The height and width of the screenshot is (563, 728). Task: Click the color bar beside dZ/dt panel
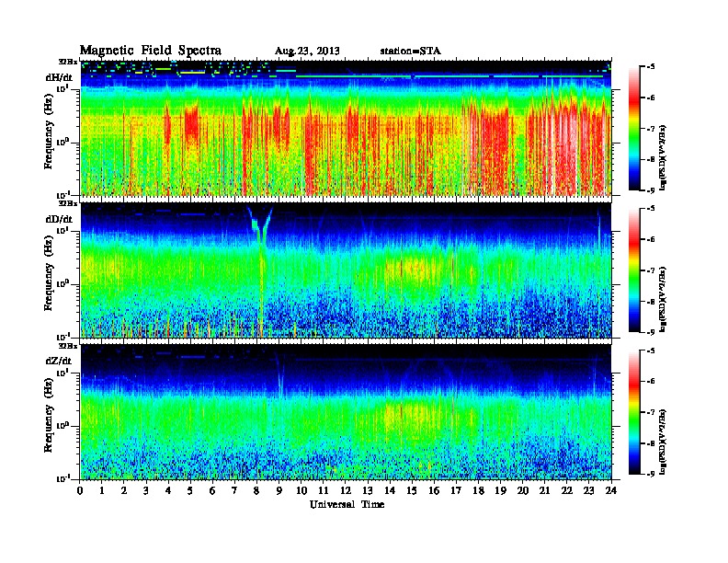point(634,412)
